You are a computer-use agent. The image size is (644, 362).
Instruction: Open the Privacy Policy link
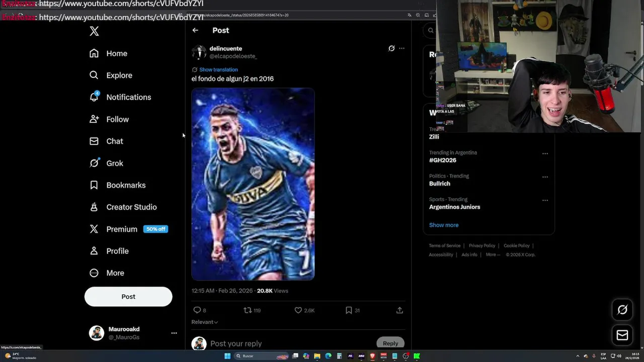(482, 246)
